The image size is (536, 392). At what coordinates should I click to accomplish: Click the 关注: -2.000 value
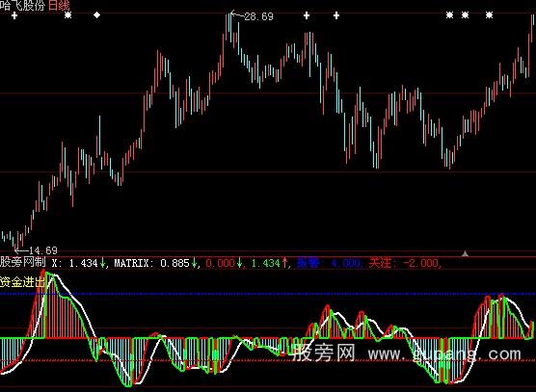pyautogui.click(x=404, y=263)
